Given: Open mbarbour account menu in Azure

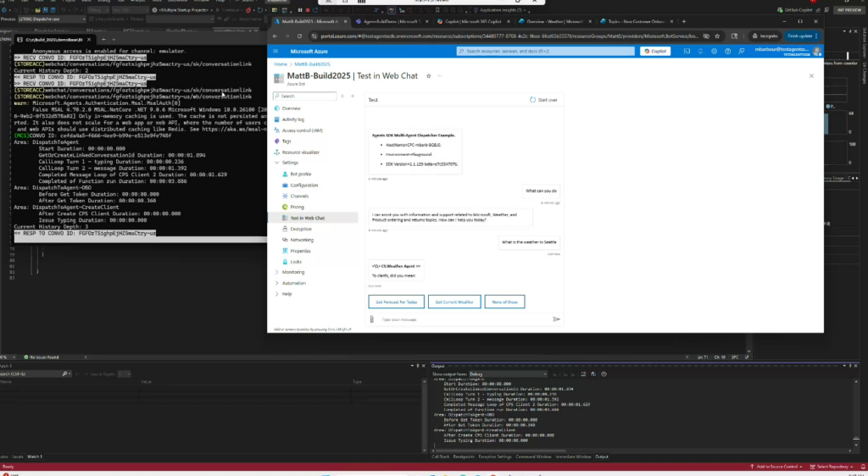Looking at the screenshot, I should click(787, 52).
